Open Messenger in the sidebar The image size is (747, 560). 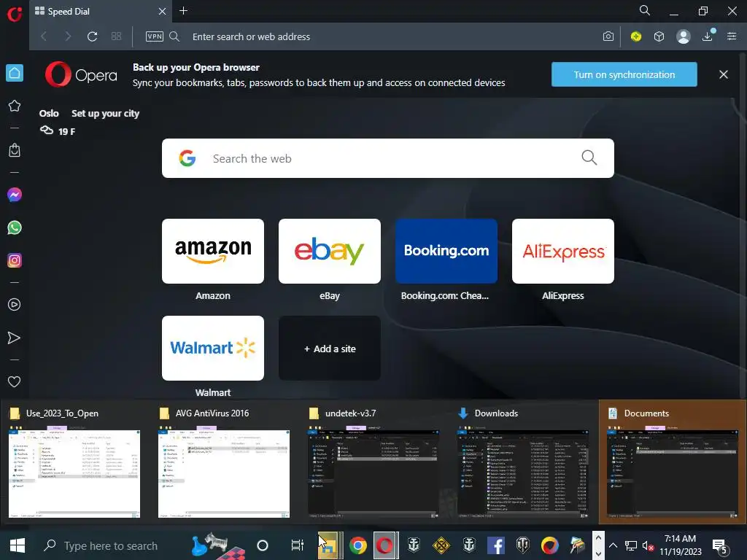15,195
